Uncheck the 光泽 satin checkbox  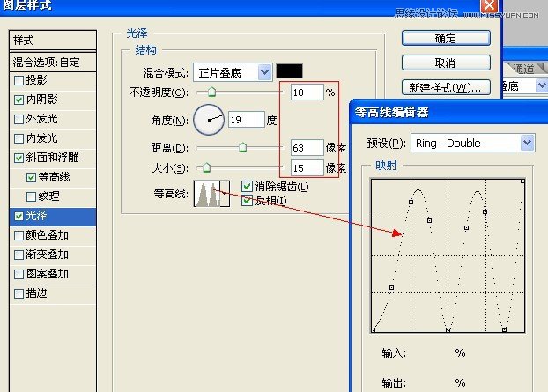(x=19, y=217)
